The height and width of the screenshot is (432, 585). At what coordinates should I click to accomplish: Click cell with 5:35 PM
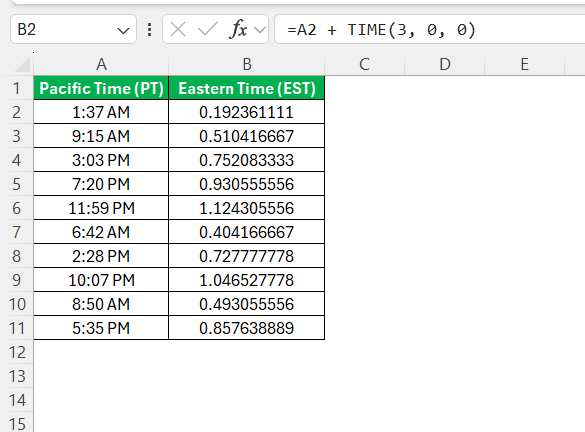click(x=101, y=328)
